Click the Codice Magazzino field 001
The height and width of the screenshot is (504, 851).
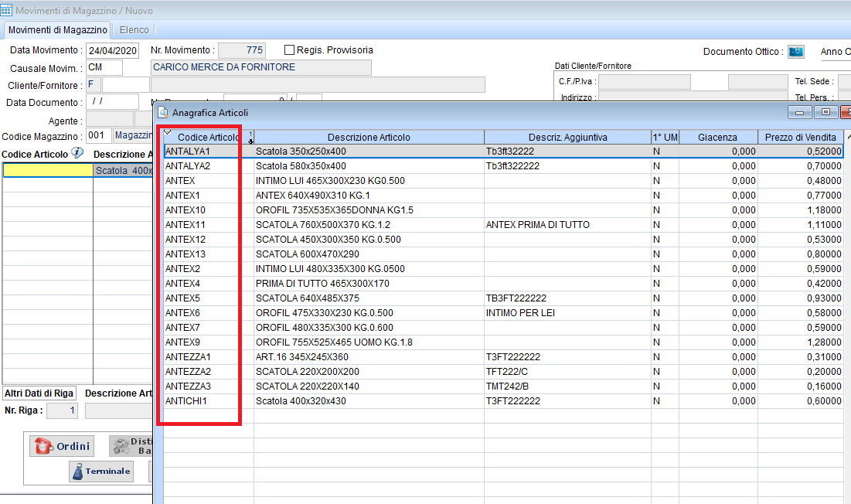(x=99, y=135)
